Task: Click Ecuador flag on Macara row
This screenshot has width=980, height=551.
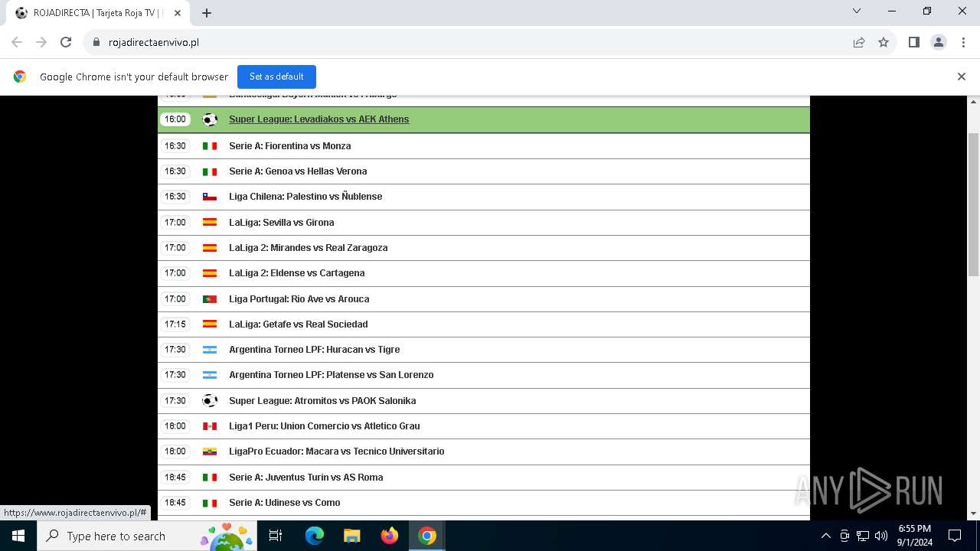Action: tap(210, 452)
